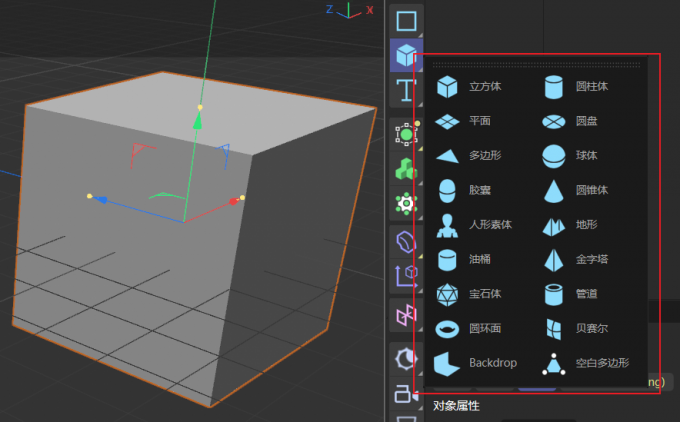This screenshot has height=422, width=680.
Task: Insert a 圆锥体 cone primitive
Action: tap(575, 190)
